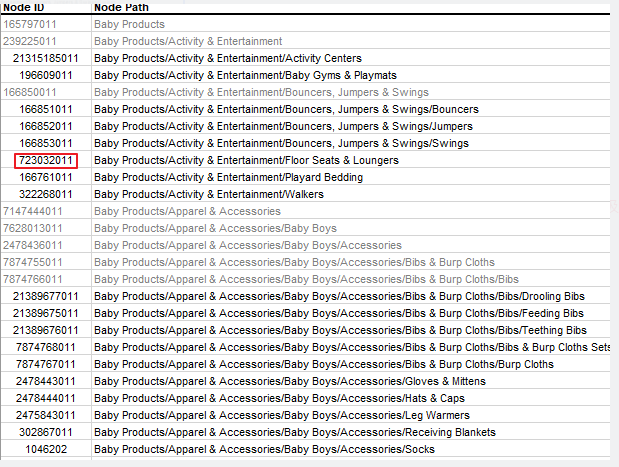Select node ID 166852011 for Jumpers
The image size is (619, 467).
click(46, 126)
